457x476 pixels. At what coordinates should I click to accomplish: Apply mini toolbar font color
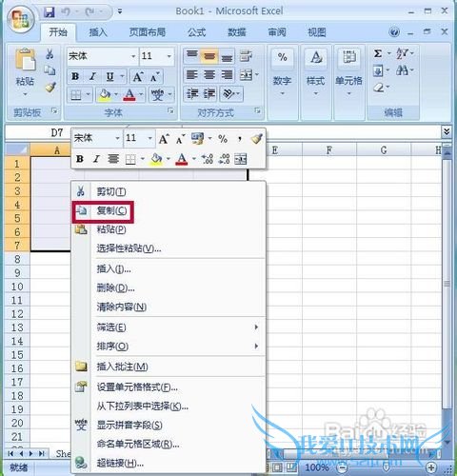(x=181, y=159)
